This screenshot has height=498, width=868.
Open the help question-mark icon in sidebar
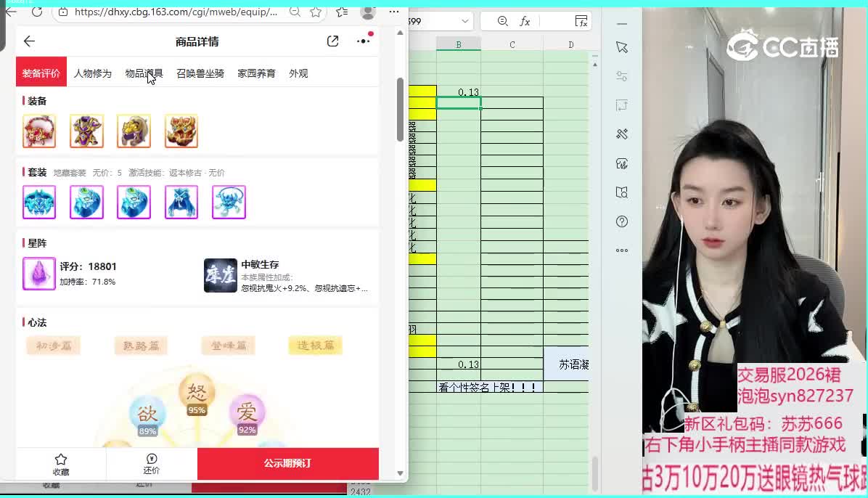pos(622,221)
